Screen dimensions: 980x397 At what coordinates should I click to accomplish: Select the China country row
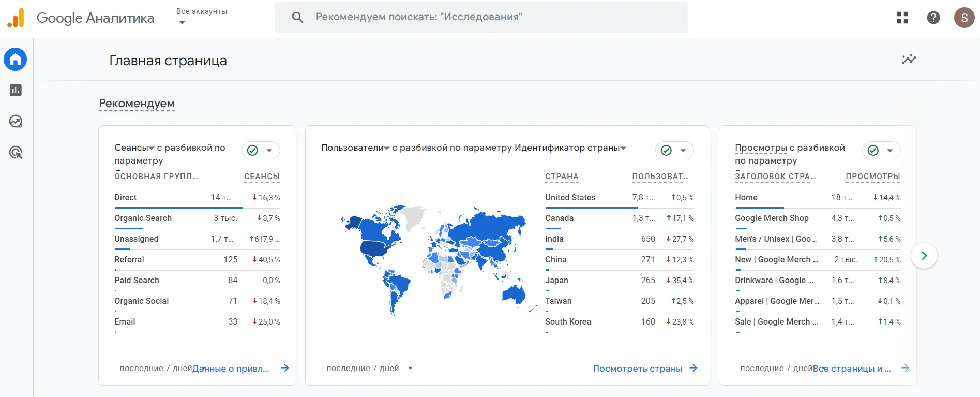620,260
